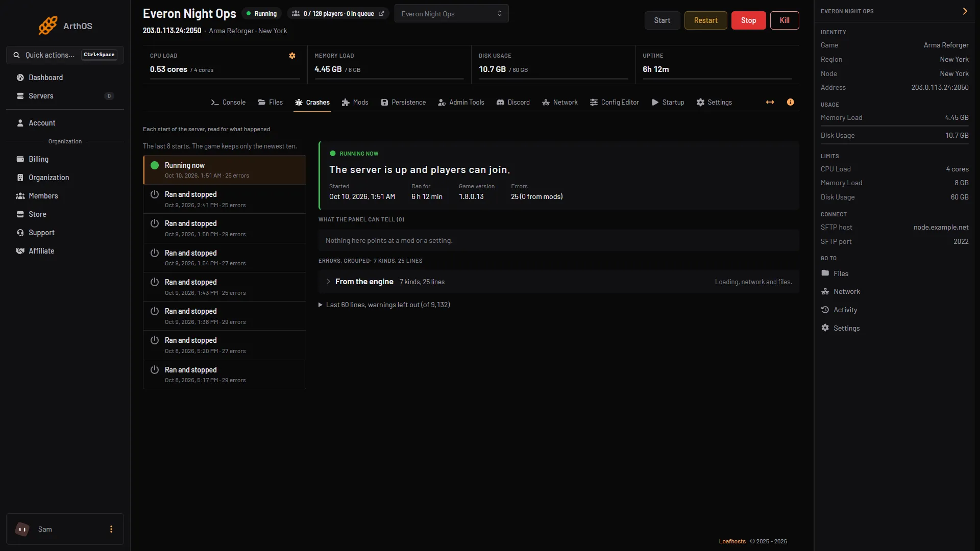Select the Oct 9, 2:41 PM stopped run

click(x=225, y=199)
